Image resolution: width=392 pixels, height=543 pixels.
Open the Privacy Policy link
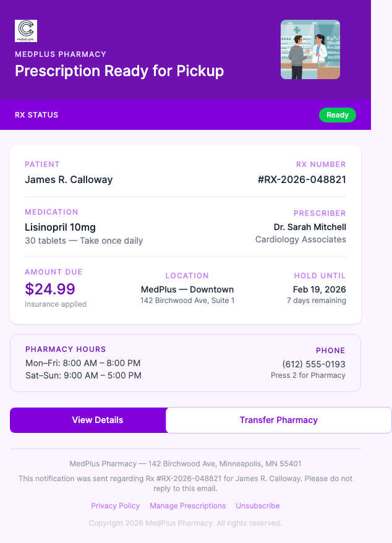[115, 505]
